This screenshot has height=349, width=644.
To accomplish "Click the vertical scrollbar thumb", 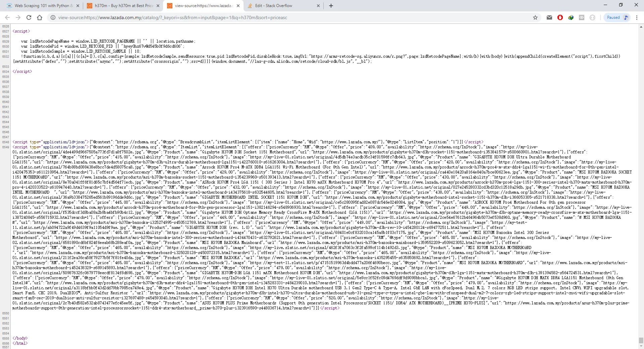I will 641,340.
